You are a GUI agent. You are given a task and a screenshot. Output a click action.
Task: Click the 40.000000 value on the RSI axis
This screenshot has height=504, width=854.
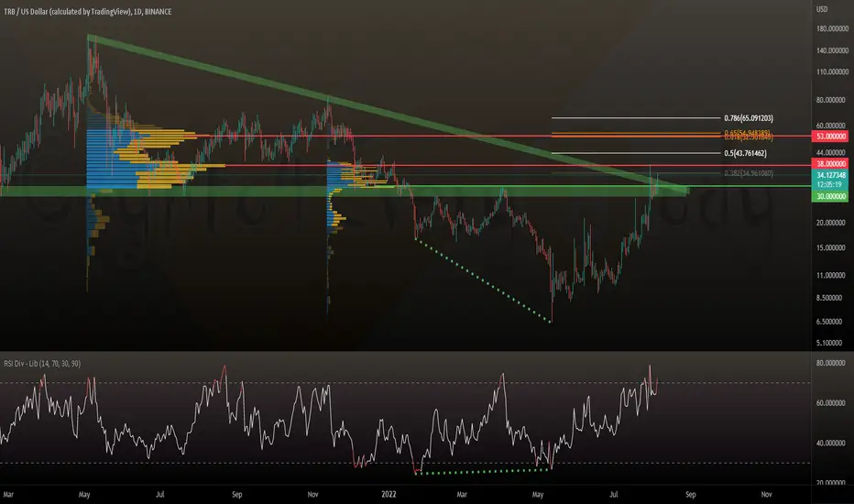[x=832, y=443]
